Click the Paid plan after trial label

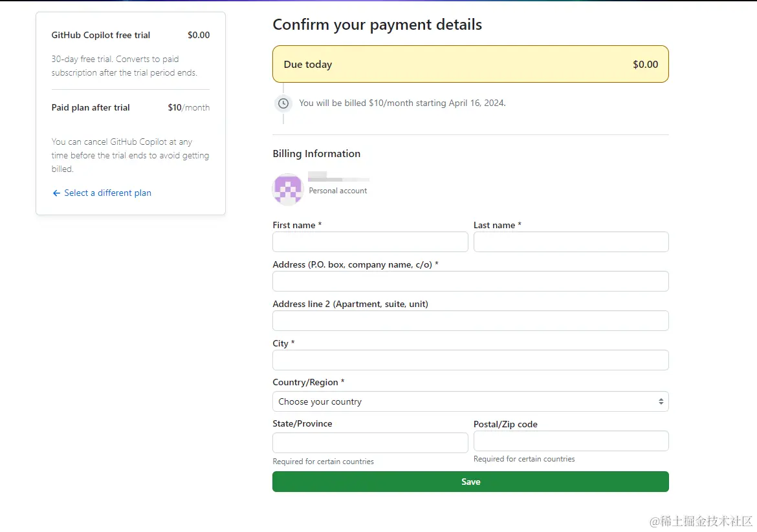coord(91,107)
